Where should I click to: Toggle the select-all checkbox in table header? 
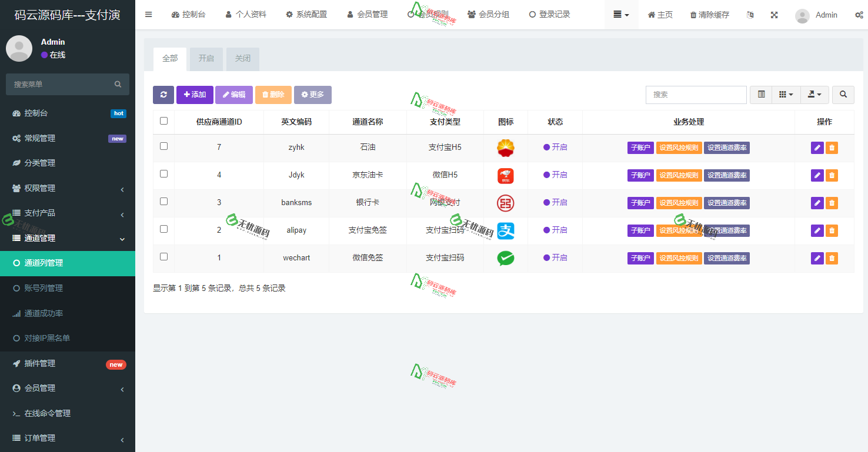[163, 119]
